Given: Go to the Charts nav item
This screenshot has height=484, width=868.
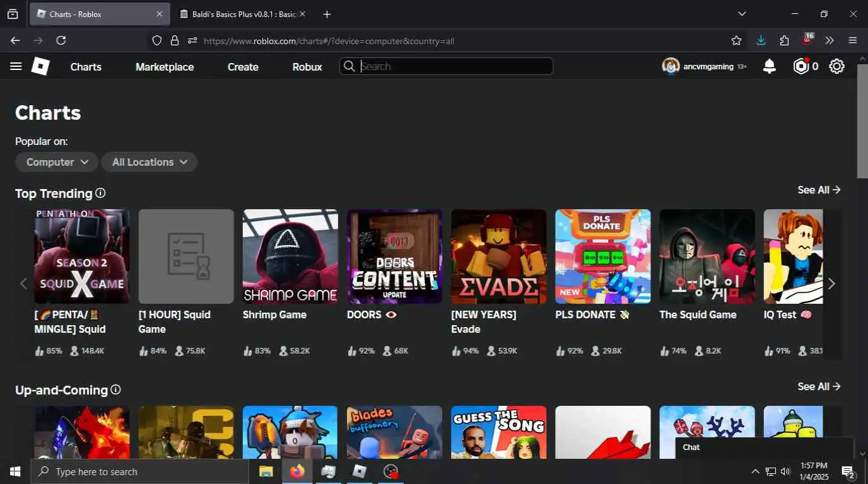Looking at the screenshot, I should coord(86,67).
